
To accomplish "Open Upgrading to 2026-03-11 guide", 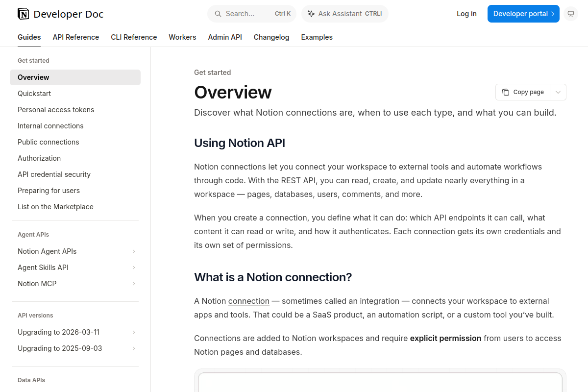I will click(x=75, y=332).
